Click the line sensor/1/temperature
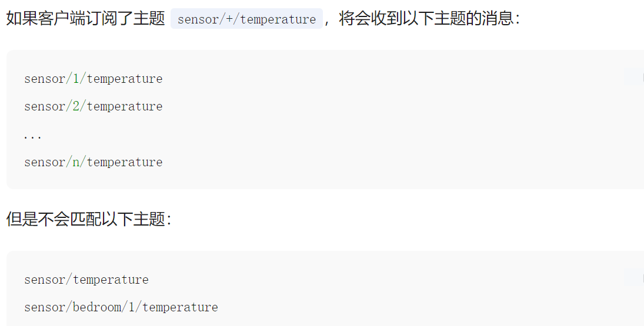Viewport: 644px width, 326px height. (x=93, y=79)
